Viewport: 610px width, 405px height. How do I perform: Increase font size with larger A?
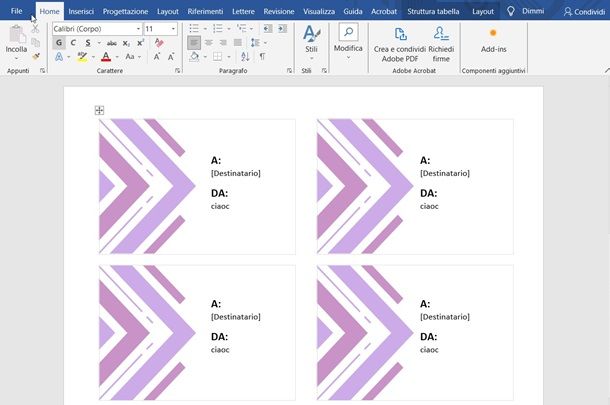[157, 57]
